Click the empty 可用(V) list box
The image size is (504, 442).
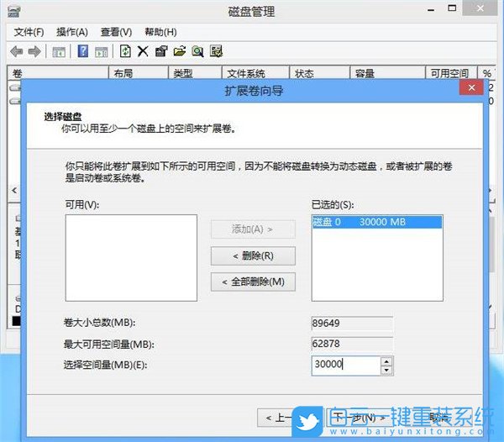131,258
